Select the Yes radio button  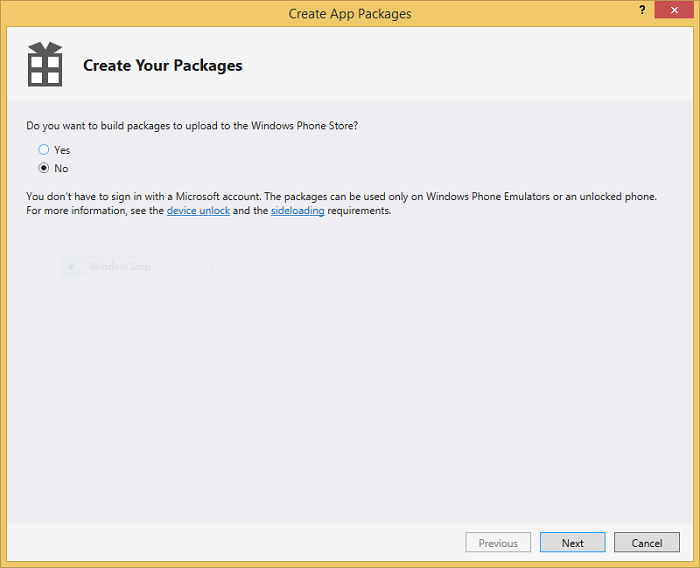(x=43, y=150)
